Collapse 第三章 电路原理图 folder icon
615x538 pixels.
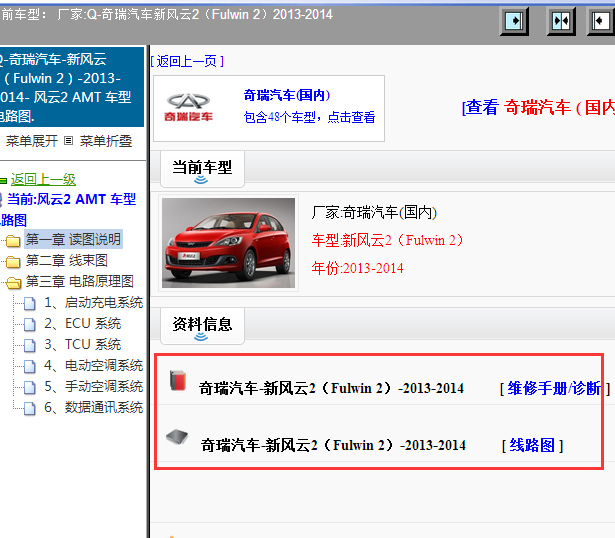coord(13,283)
